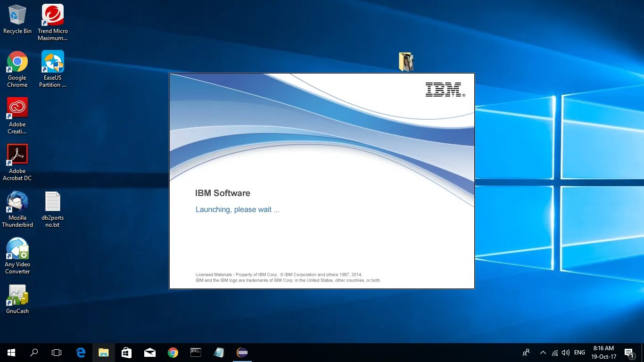Select the GnuCash desktop shortcut
The width and height of the screenshot is (644, 362).
tap(17, 299)
